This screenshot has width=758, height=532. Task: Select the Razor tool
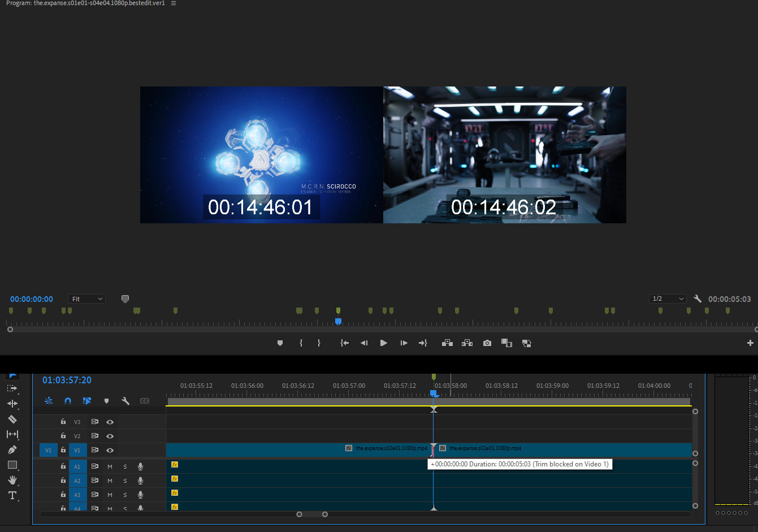coord(12,419)
